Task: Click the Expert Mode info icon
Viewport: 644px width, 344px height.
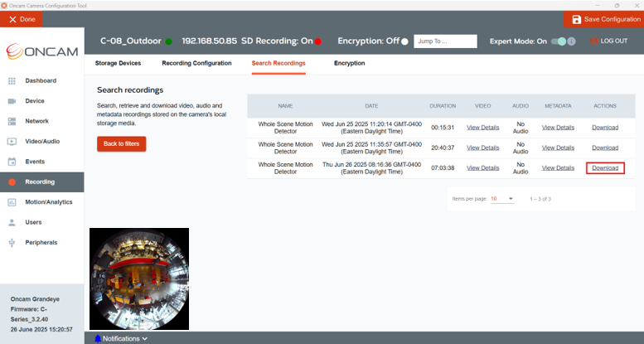Action: coord(571,41)
